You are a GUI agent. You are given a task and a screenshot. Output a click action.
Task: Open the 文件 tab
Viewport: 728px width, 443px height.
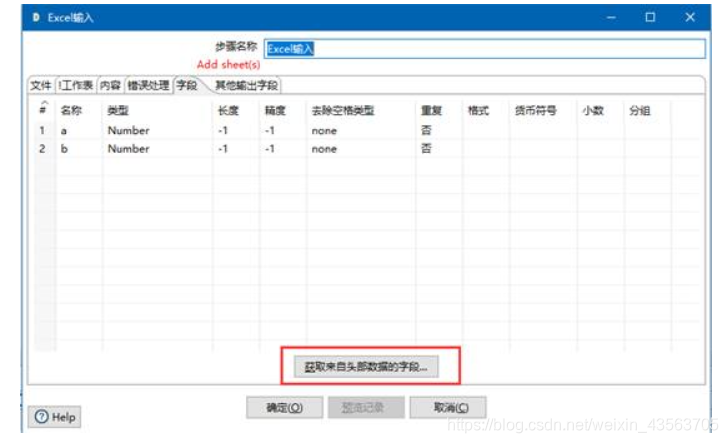click(x=41, y=85)
